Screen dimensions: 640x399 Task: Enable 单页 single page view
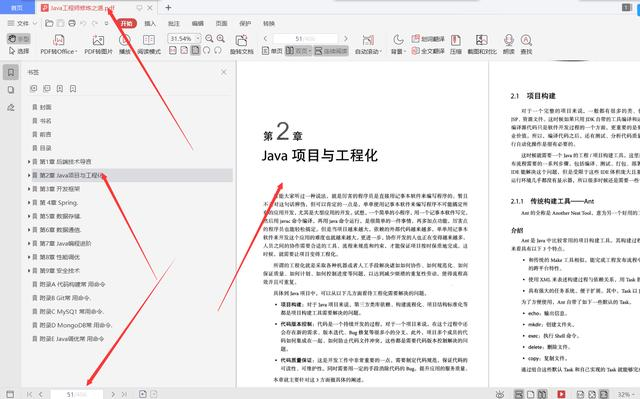272,51
